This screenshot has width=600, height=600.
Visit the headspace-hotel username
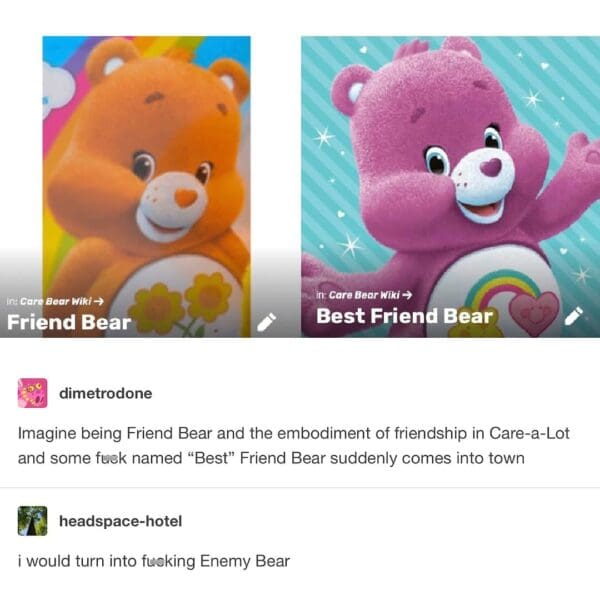click(121, 521)
